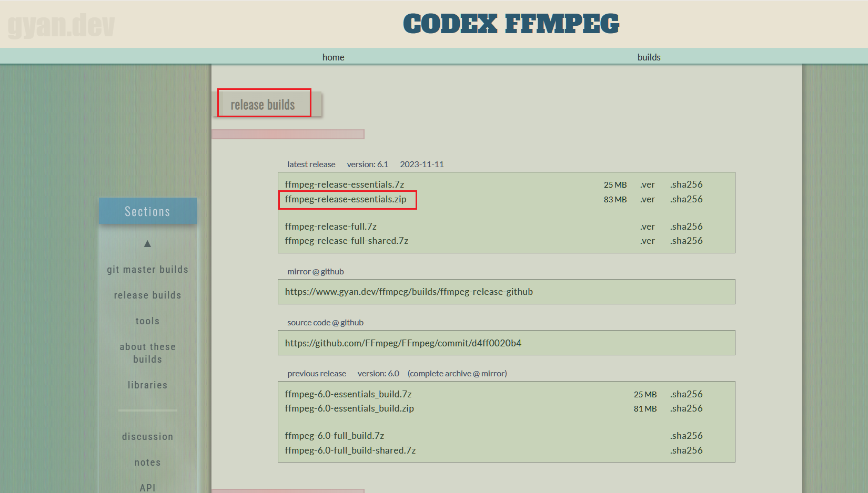The image size is (868, 493).
Task: Open .sha256 for ffmpeg-6.0-essentials_build.zip
Action: coord(687,408)
